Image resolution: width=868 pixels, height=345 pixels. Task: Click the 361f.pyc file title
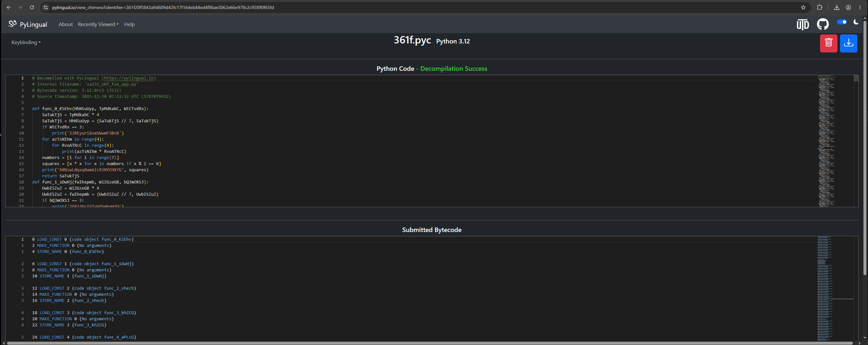click(412, 40)
